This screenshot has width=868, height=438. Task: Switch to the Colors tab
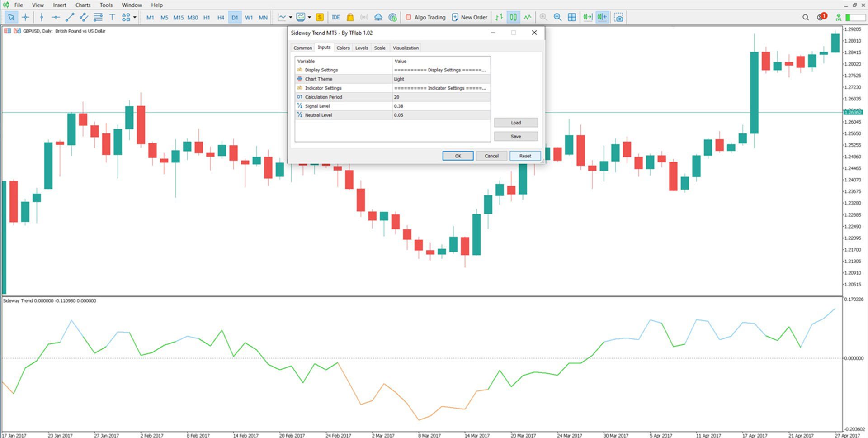343,48
